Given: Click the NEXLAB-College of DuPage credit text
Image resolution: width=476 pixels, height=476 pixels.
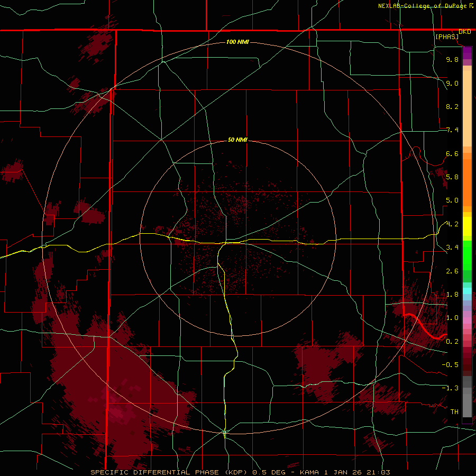Looking at the screenshot, I should click(x=423, y=6).
